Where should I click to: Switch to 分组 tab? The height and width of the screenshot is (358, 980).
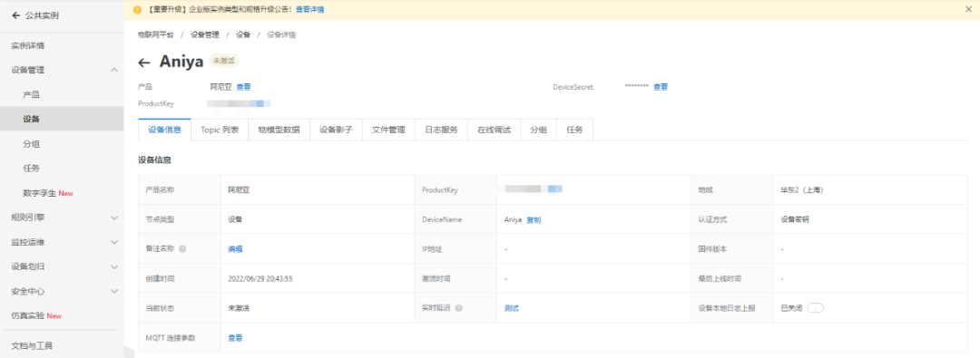point(538,130)
